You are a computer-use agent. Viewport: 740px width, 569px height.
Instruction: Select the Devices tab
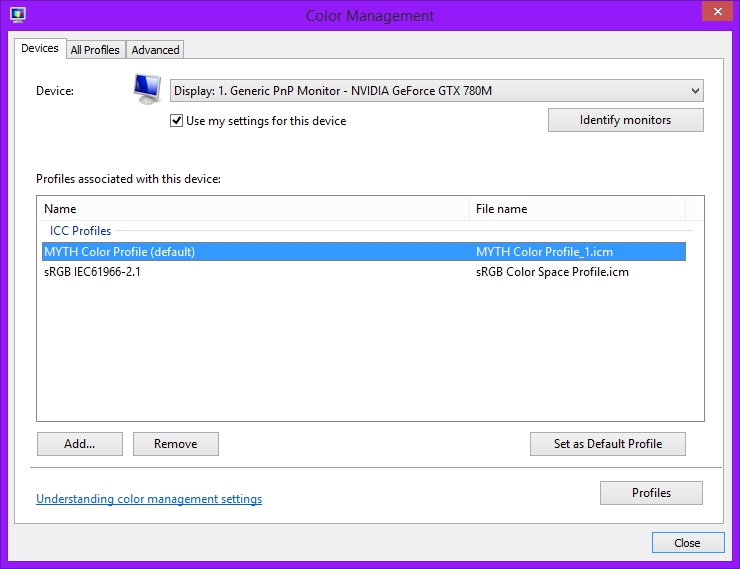coord(40,48)
